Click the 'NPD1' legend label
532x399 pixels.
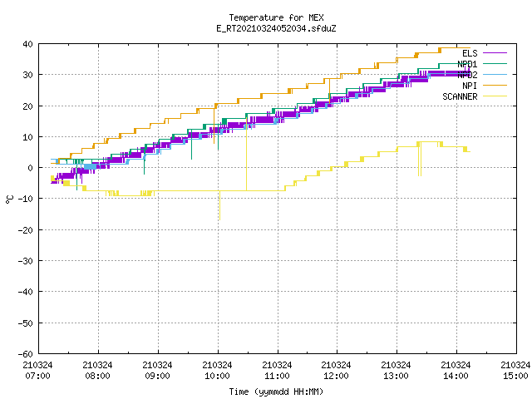point(467,64)
